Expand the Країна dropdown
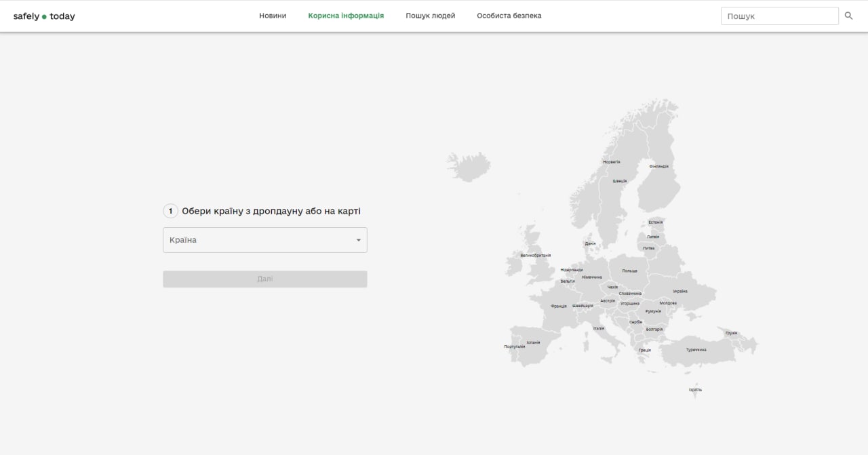This screenshot has width=868, height=455. (258, 240)
